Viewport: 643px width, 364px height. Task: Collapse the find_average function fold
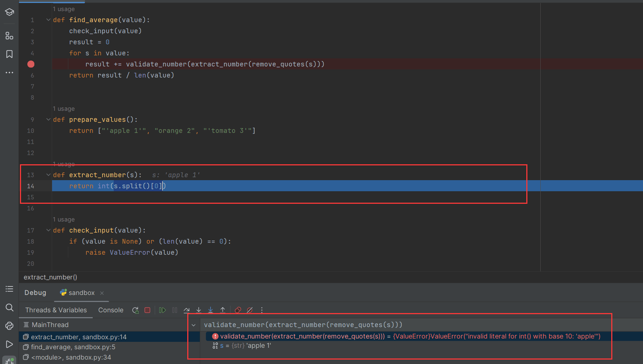pyautogui.click(x=48, y=20)
